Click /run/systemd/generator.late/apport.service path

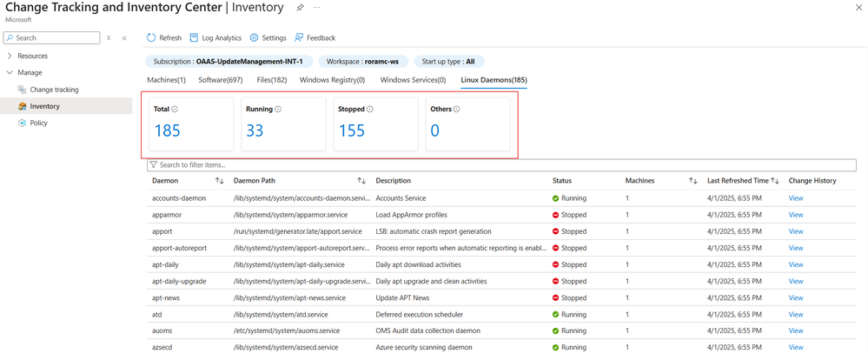click(298, 231)
